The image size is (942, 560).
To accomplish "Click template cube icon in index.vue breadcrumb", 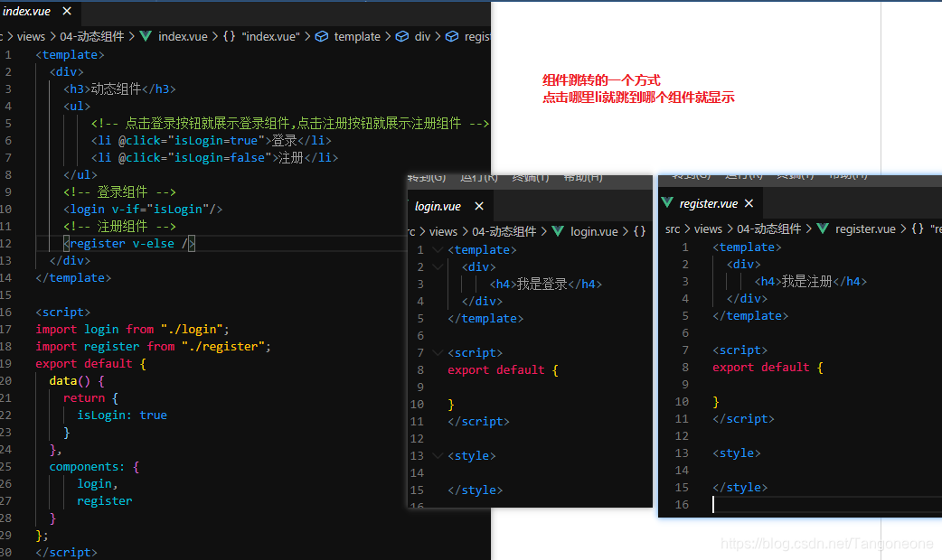I will [322, 36].
